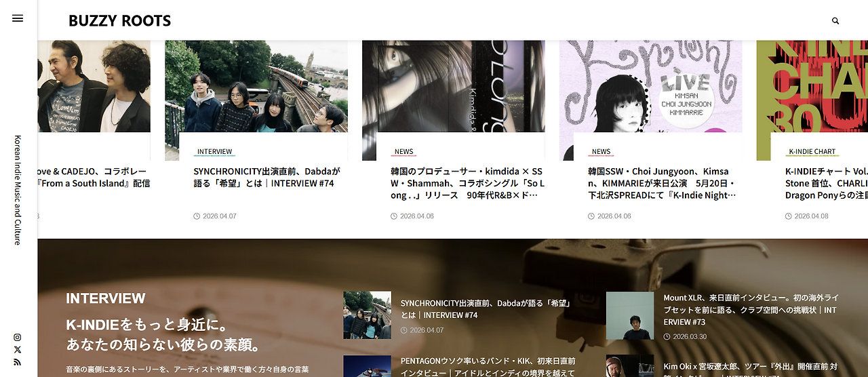Screen dimensions: 868x377
Task: Select the NEWS tag on the Choi Jungyoon card
Action: pyautogui.click(x=601, y=152)
